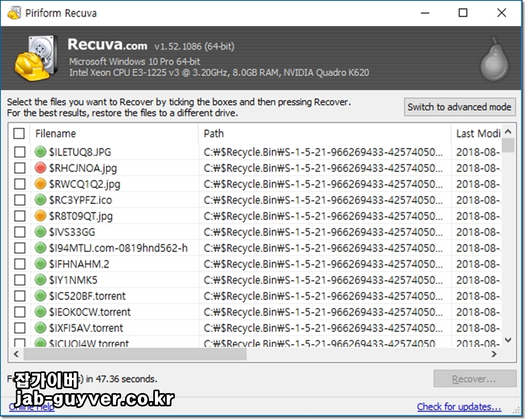Click Switch to advanced mode button
This screenshot has width=526, height=420.
460,107
